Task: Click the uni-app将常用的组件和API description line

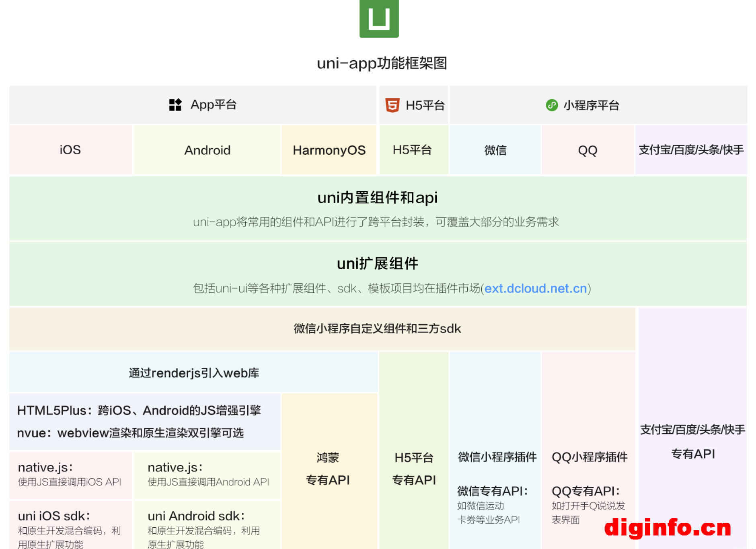Action: click(376, 222)
